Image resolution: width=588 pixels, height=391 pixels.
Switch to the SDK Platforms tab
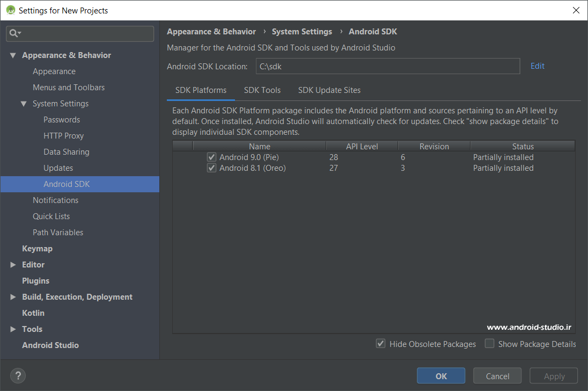pyautogui.click(x=201, y=90)
